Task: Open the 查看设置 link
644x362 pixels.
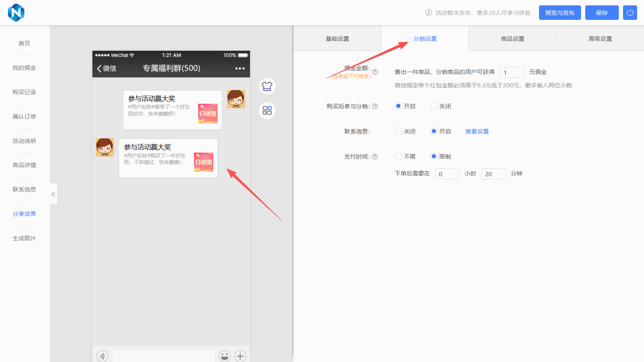Action: [x=476, y=131]
